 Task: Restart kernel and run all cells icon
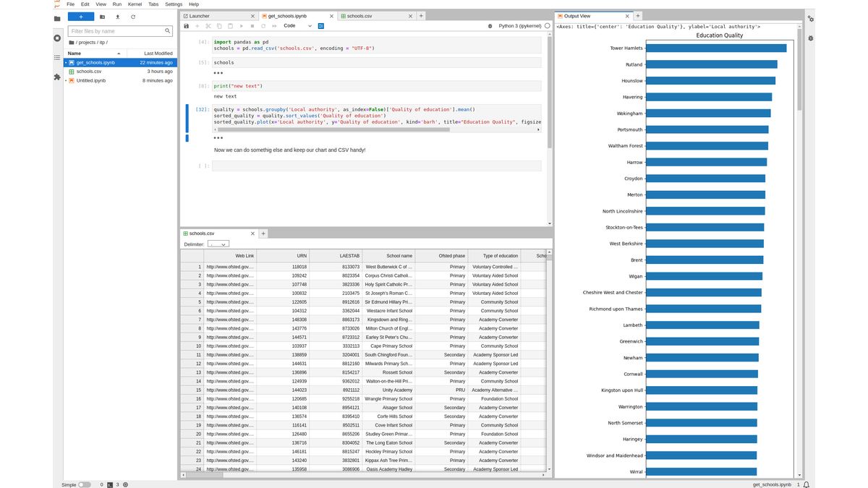(275, 25)
